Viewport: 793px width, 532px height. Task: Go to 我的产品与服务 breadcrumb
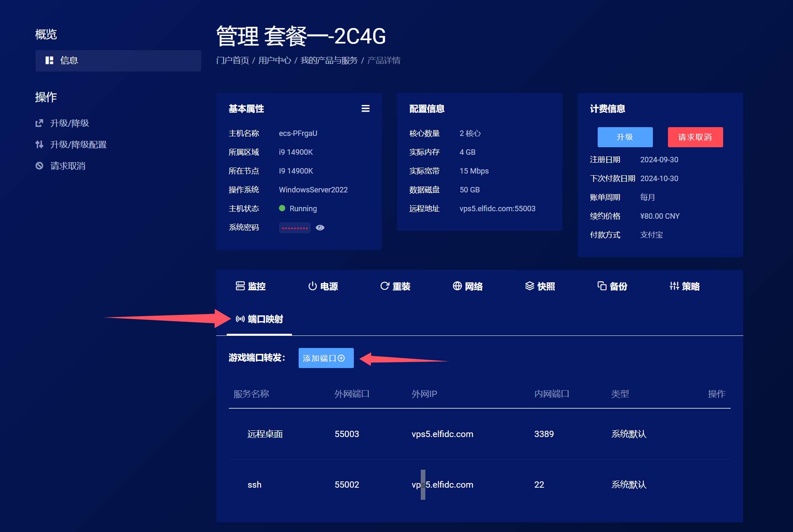(x=329, y=60)
